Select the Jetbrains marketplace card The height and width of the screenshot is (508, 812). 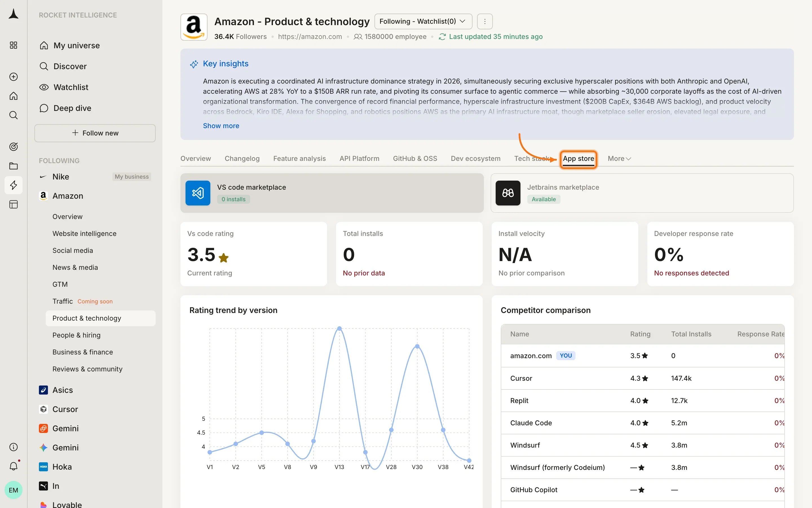tap(642, 193)
